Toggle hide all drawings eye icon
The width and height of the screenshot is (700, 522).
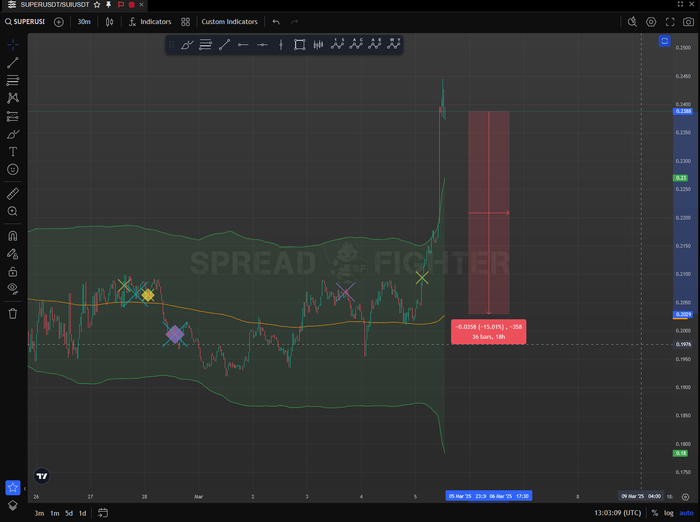point(13,289)
